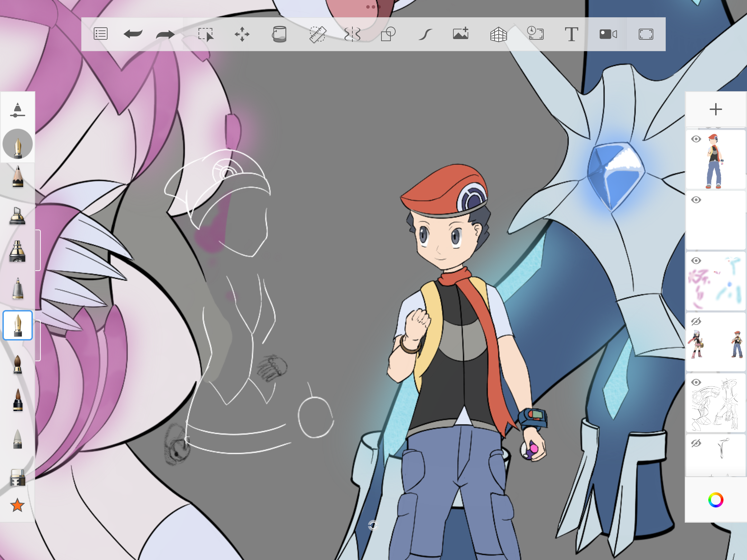Choose the black-handled pointed brush
Screen dimensions: 747x560
18,400
